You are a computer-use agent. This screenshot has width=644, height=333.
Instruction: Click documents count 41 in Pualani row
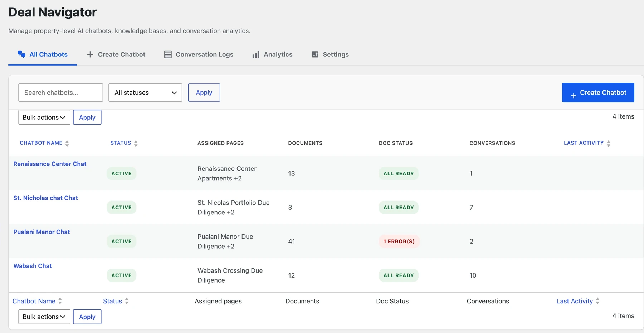point(292,242)
